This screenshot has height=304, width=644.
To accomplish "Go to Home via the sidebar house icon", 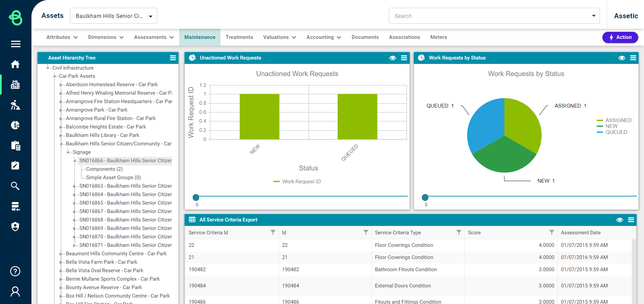I will click(x=15, y=64).
